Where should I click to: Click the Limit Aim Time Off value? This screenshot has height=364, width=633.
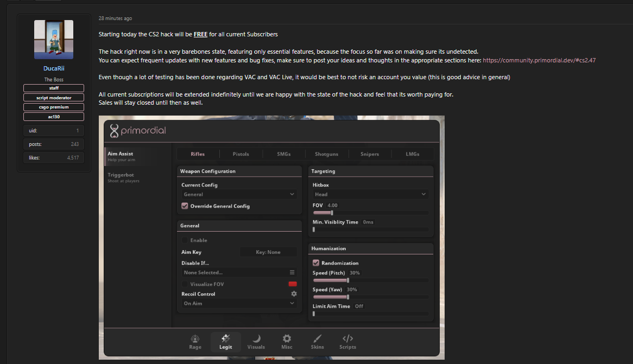(359, 306)
